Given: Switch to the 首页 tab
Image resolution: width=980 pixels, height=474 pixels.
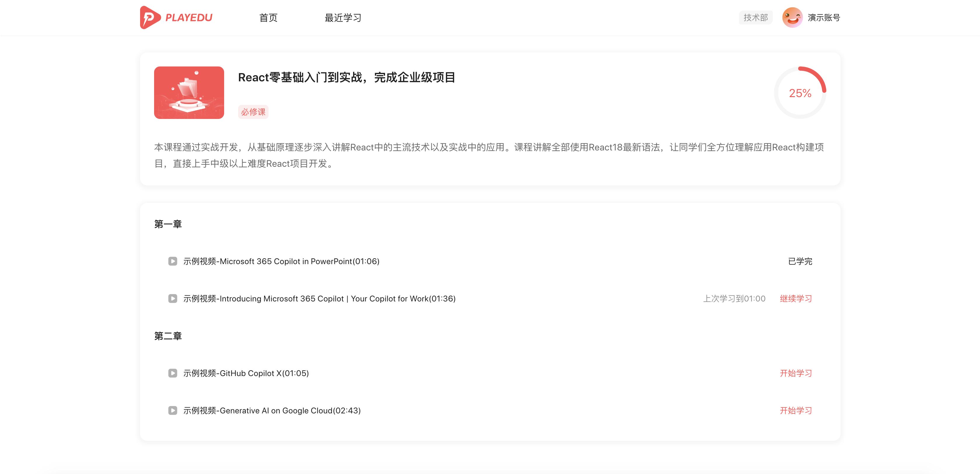Looking at the screenshot, I should pos(268,17).
